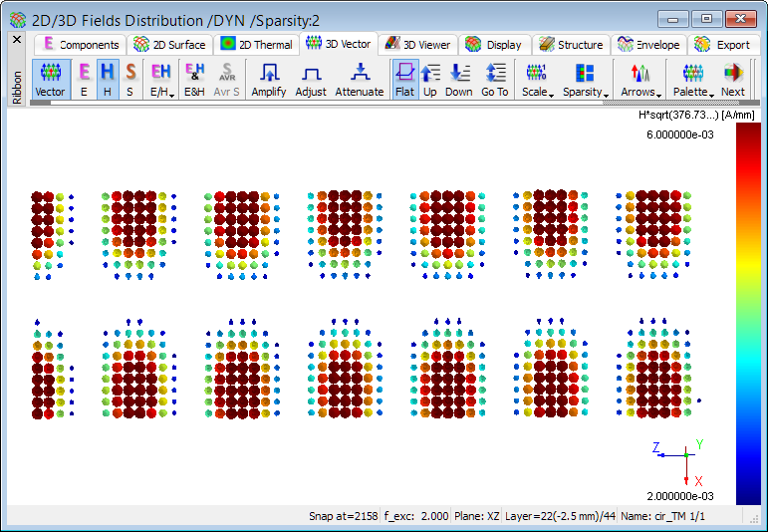Open the Sparsity dropdown menu
This screenshot has height=532, width=768.
585,80
